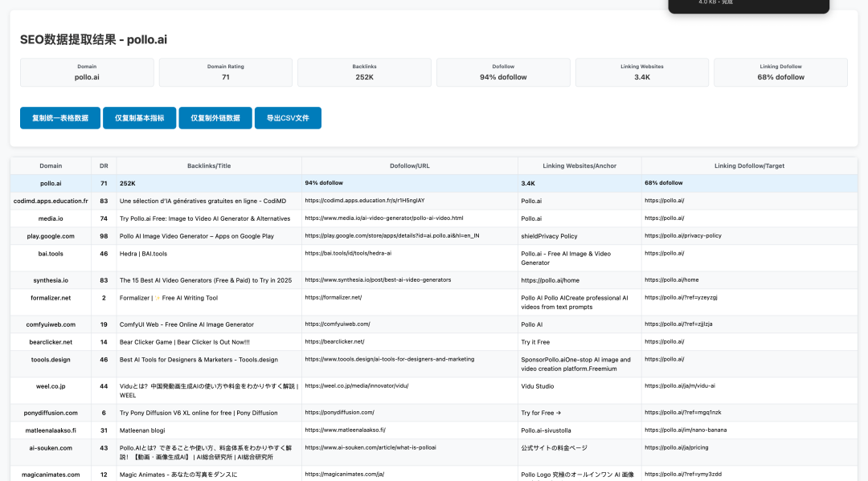The width and height of the screenshot is (868, 481).
Task: Select the bearclicker.net domain cell
Action: (x=51, y=342)
